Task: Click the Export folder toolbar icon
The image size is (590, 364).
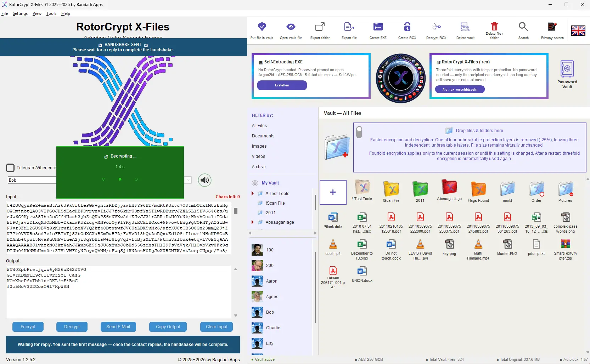Action: [x=320, y=27]
